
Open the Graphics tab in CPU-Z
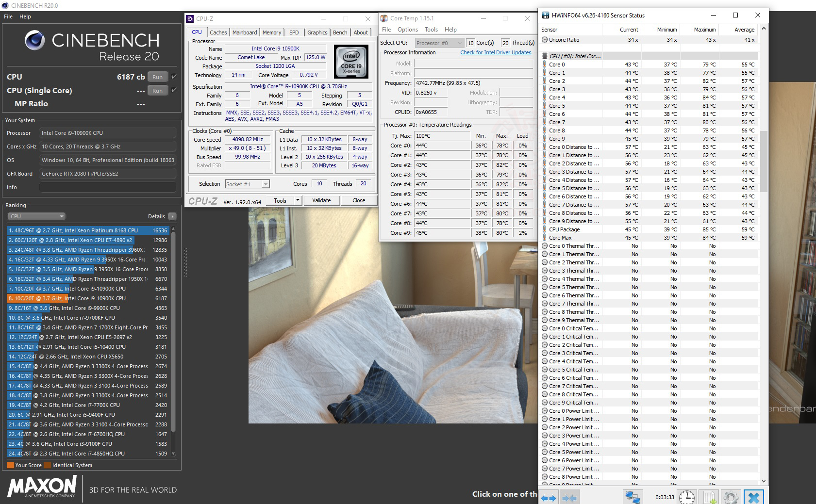(317, 33)
